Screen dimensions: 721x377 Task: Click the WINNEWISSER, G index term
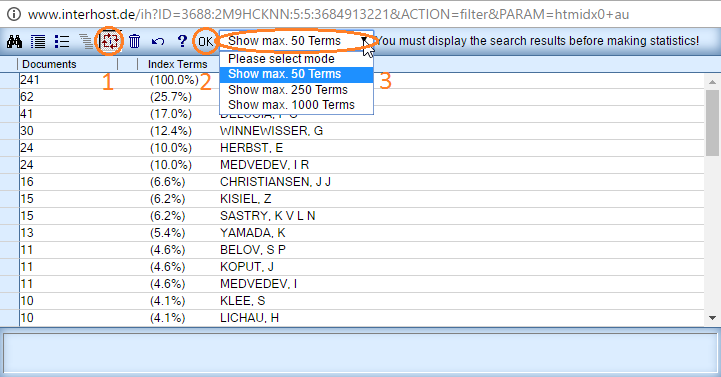271,131
